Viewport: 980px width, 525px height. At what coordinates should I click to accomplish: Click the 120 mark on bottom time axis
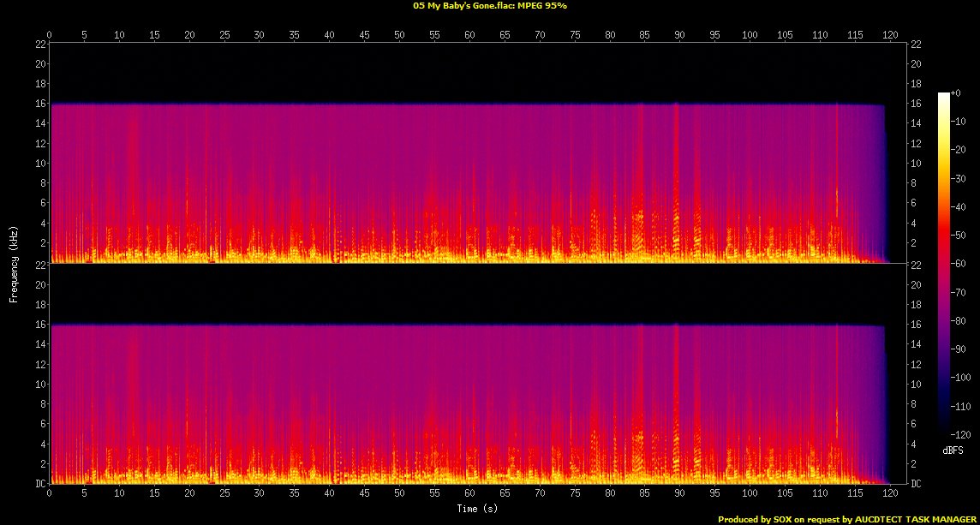pos(890,494)
